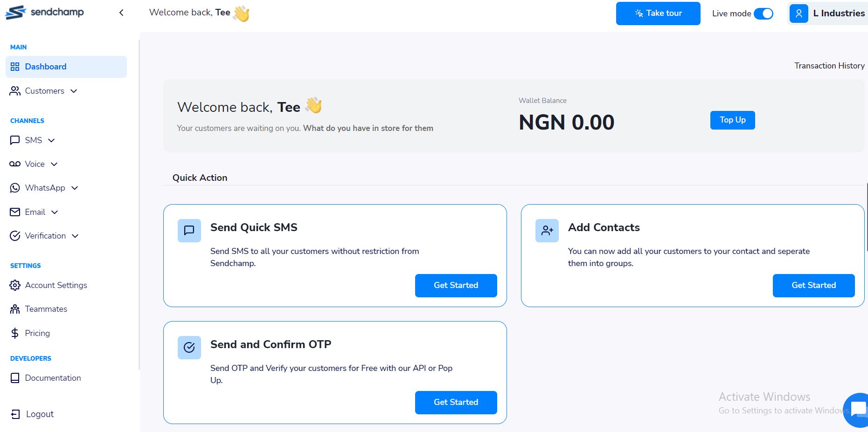Click the Top Up button
Image resolution: width=868 pixels, height=432 pixels.
pyautogui.click(x=732, y=120)
